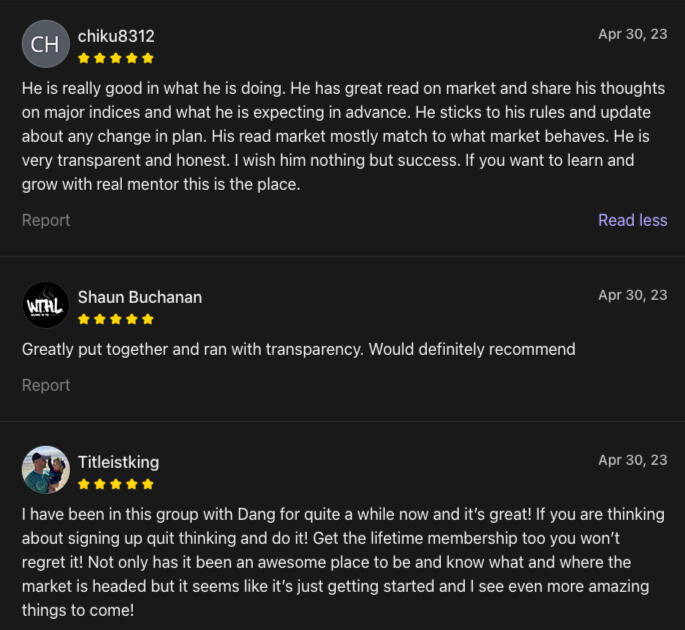
Task: Click last star in Titleistking's rating
Action: pos(148,484)
